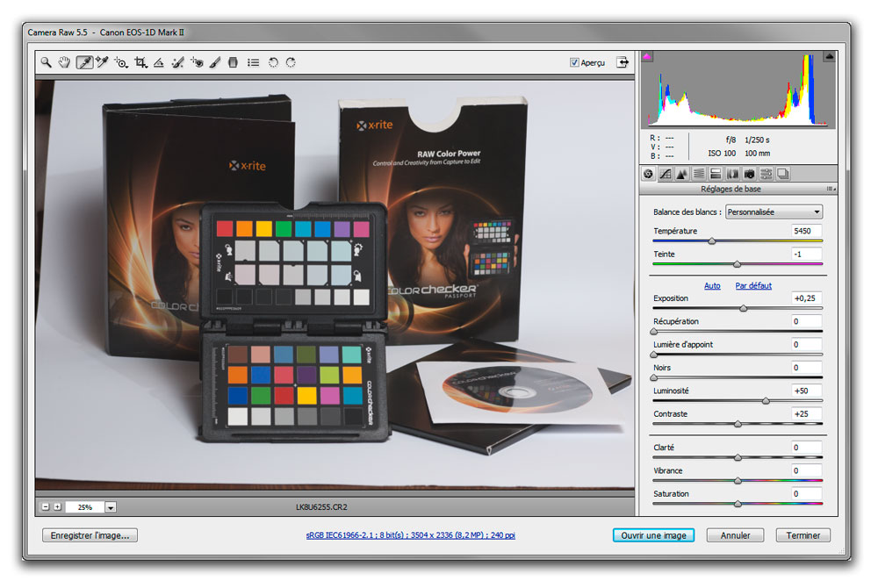Switch to the Split Toning tab

(716, 174)
